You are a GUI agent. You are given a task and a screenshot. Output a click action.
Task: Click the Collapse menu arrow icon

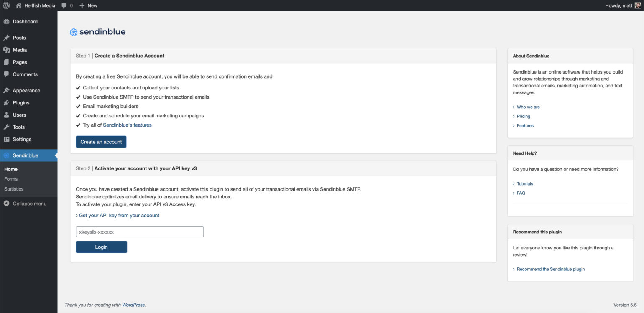[6, 204]
